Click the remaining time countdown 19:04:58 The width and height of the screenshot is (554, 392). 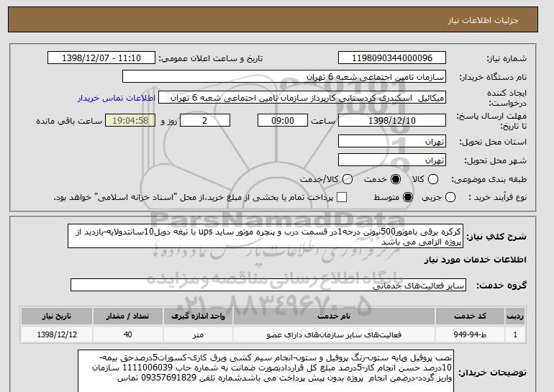130,120
